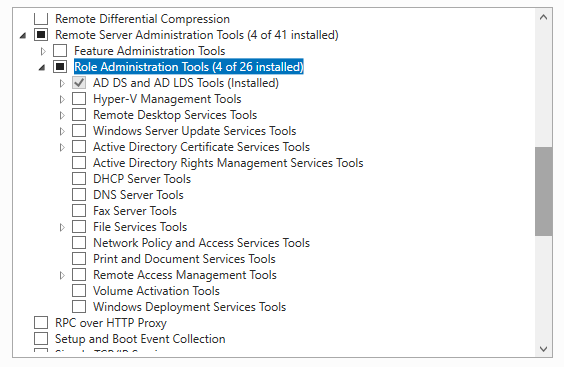Select the Volume Activation Tools label
This screenshot has width=564, height=367.
[156, 291]
